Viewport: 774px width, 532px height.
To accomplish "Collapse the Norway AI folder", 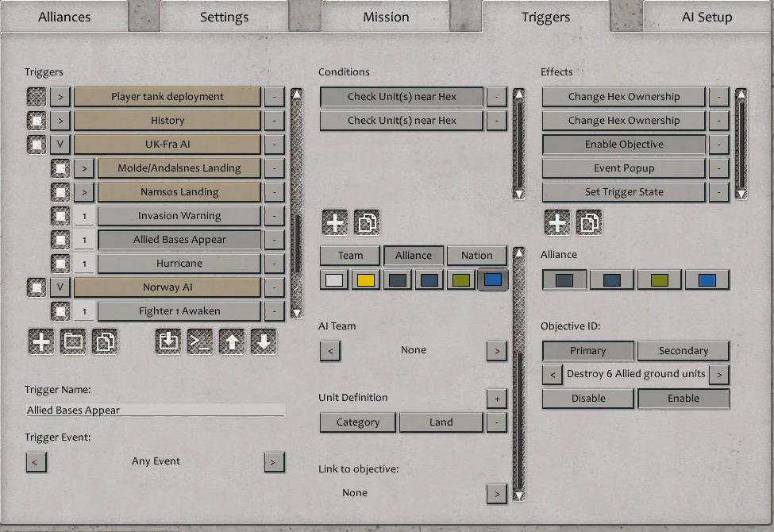I will pyautogui.click(x=60, y=287).
